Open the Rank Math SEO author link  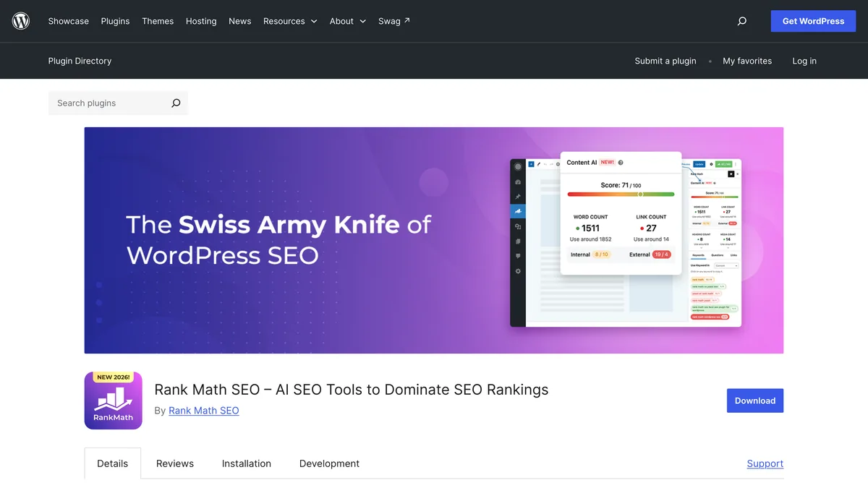(204, 411)
